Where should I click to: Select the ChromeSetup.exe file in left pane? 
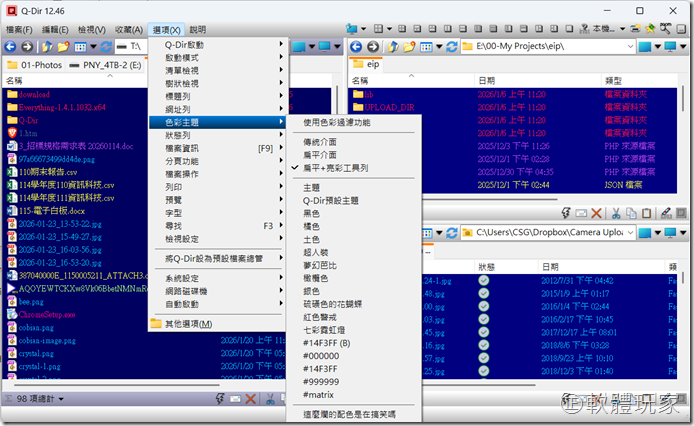(47, 314)
